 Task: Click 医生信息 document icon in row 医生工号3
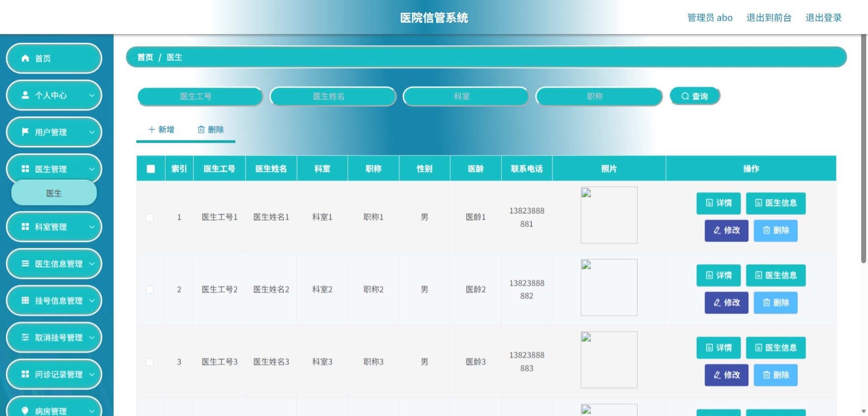[759, 347]
